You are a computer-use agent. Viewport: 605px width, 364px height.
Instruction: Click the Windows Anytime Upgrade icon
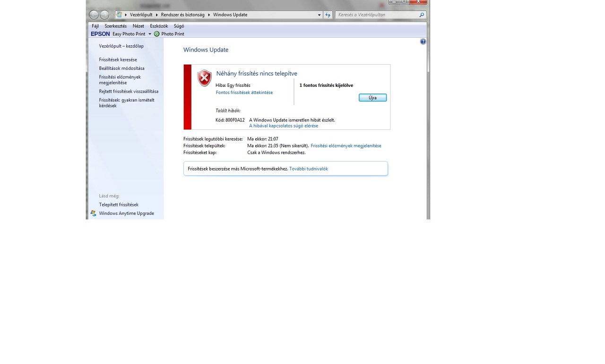93,213
